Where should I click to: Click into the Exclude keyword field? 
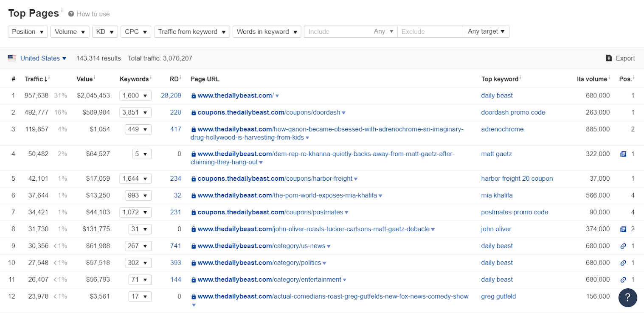[430, 32]
